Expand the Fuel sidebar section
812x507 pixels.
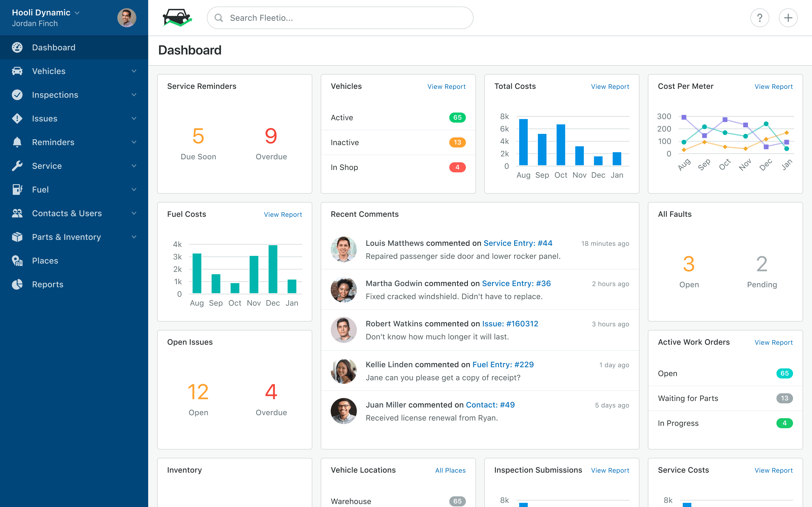134,190
